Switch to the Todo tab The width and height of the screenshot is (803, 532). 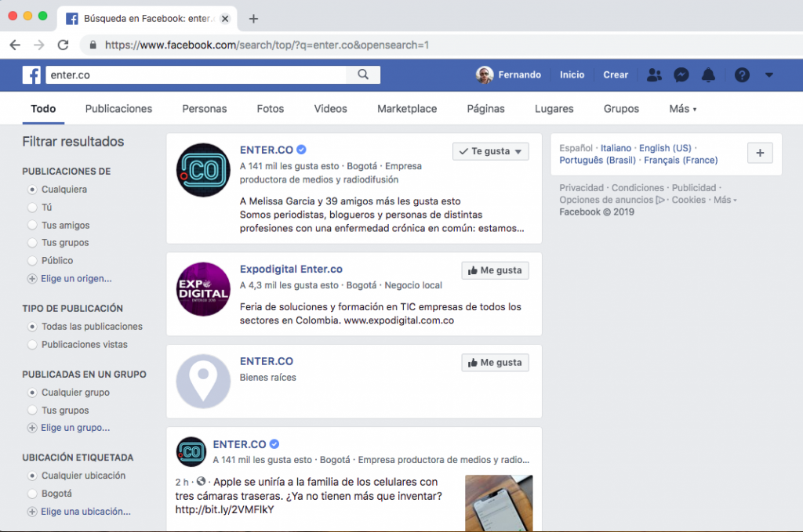(x=43, y=109)
